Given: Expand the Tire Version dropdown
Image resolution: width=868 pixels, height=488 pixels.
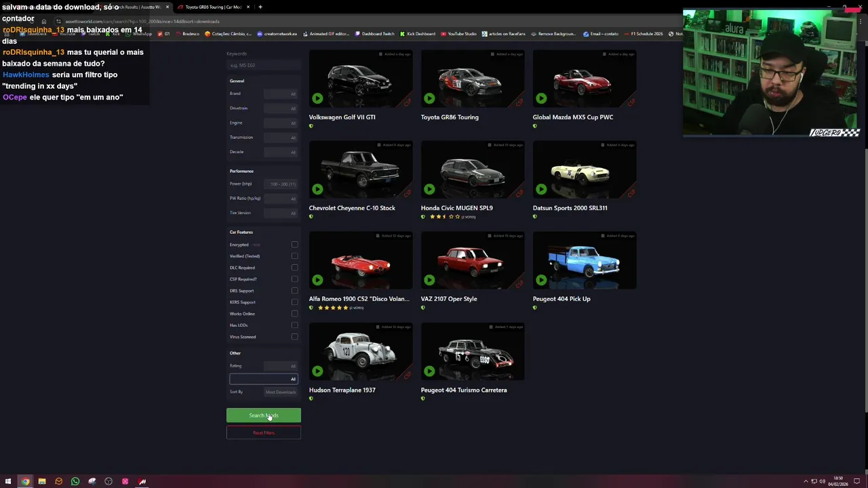Looking at the screenshot, I should tap(281, 213).
